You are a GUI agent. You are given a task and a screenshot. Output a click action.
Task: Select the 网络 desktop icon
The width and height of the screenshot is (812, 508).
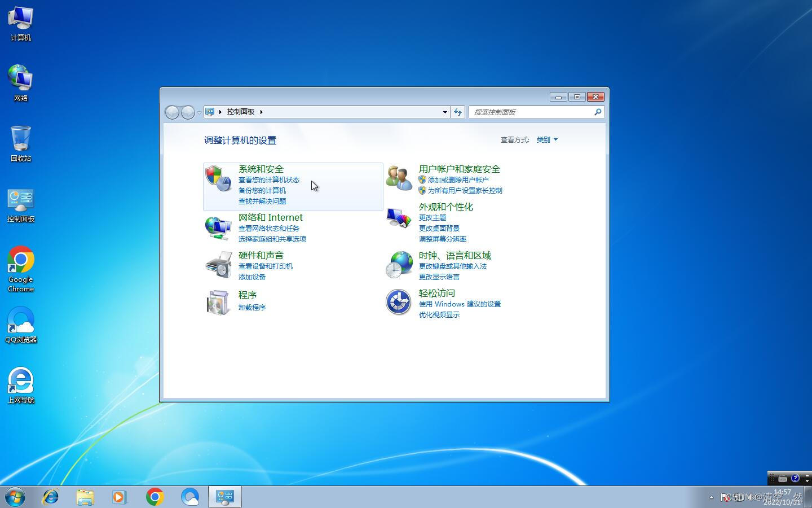pos(21,83)
